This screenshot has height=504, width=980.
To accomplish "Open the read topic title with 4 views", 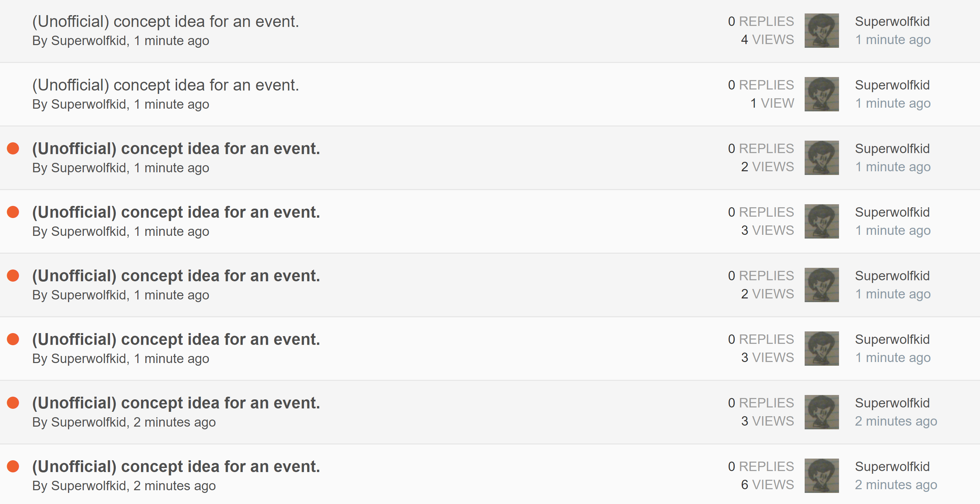I will [166, 22].
